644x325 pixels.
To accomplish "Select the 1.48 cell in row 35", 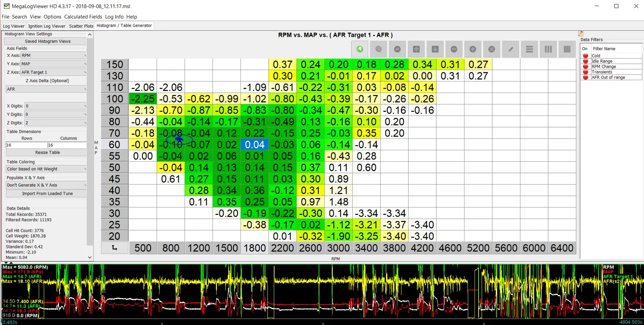I will 339,202.
